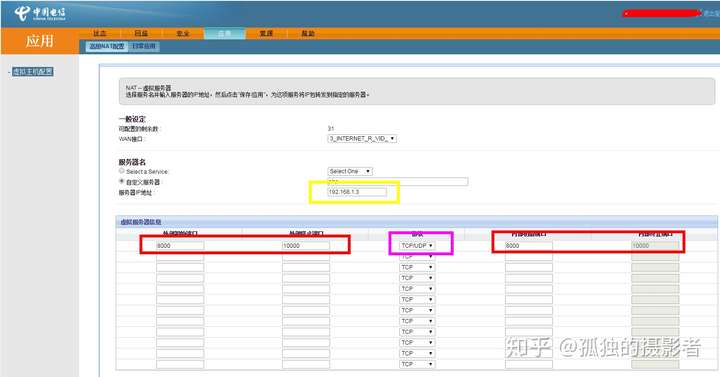Switch to the 网络 navigation tab

[x=141, y=34]
